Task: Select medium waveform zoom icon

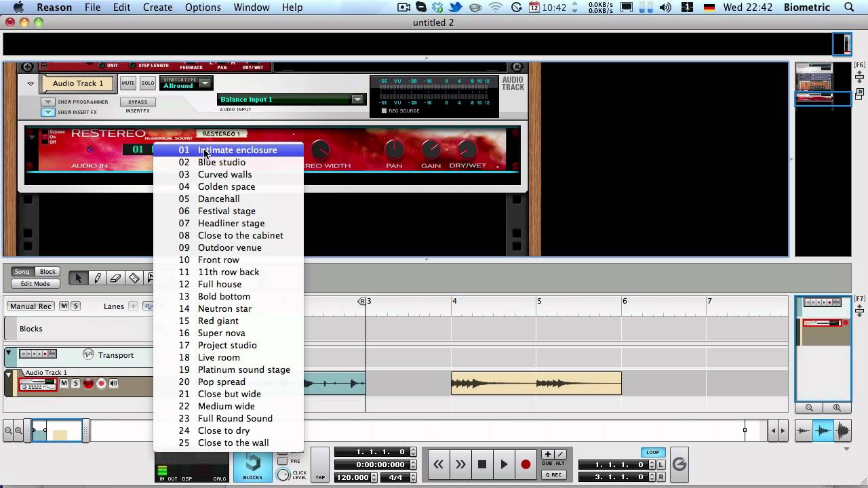Action: [823, 430]
